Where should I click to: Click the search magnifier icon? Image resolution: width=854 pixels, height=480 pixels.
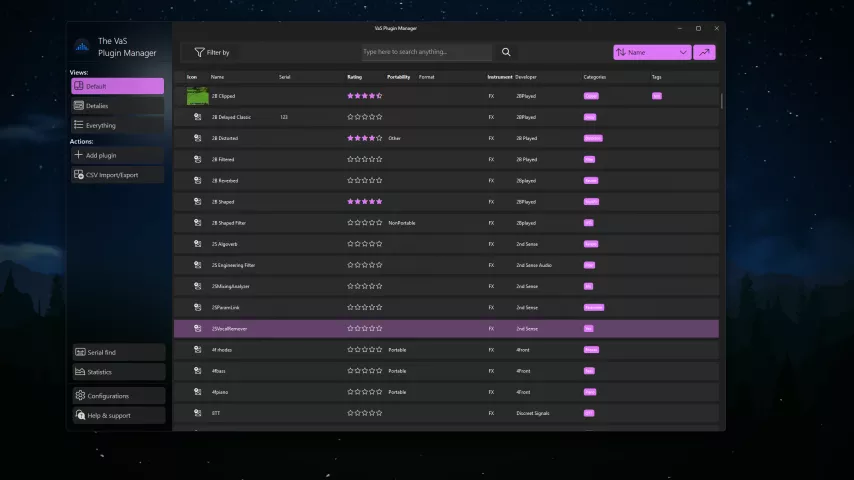pos(506,52)
